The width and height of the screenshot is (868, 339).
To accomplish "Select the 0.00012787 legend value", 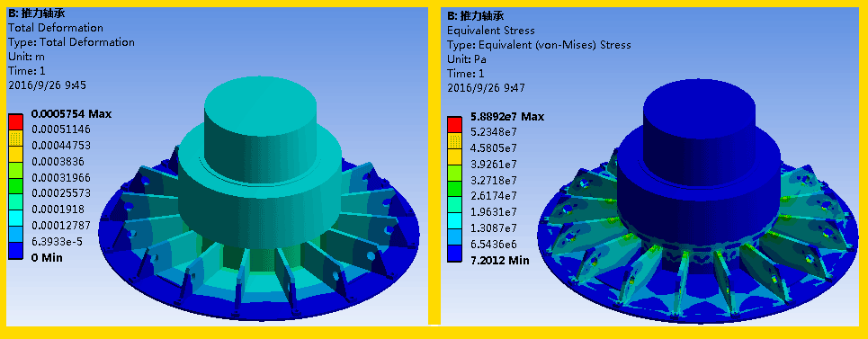I will (61, 226).
